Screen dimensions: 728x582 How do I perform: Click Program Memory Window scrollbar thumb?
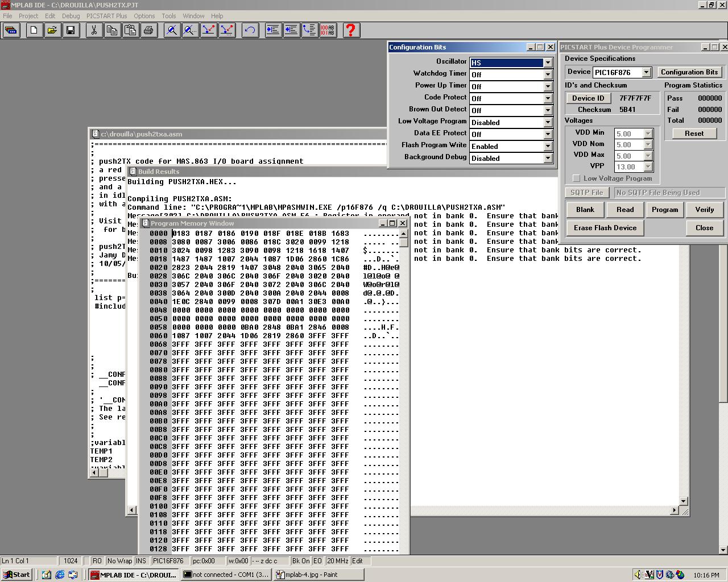tap(404, 243)
